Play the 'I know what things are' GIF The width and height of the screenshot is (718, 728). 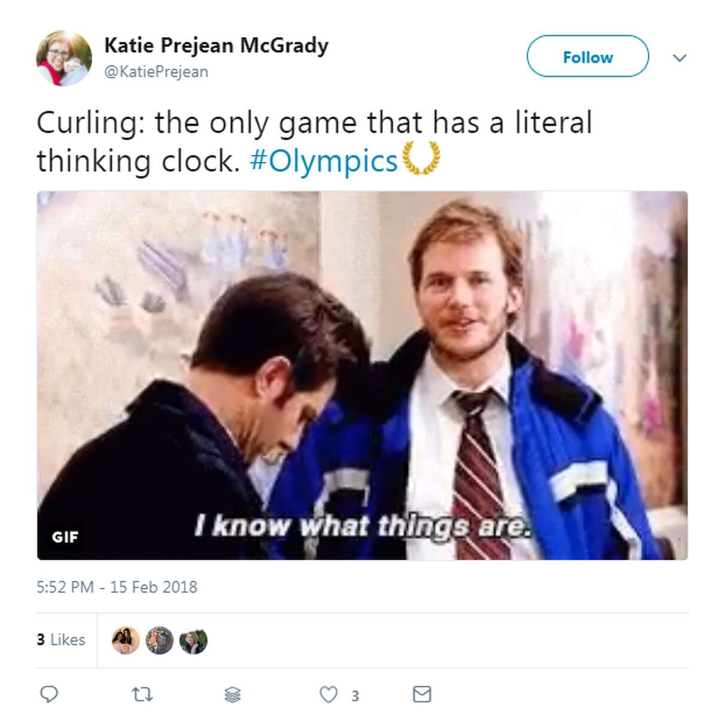(x=362, y=375)
